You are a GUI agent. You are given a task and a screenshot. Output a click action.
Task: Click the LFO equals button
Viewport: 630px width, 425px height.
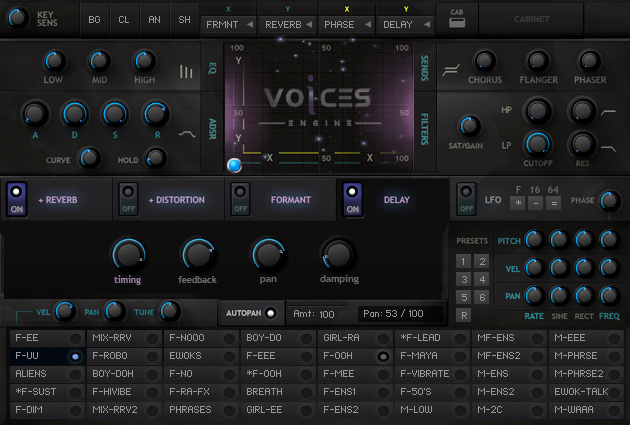[x=554, y=203]
